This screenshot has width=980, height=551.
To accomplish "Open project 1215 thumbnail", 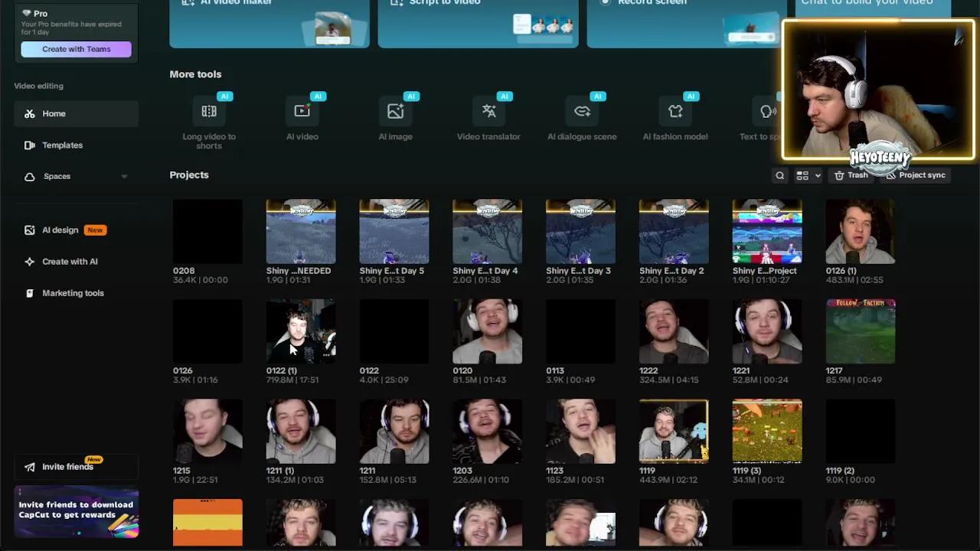I will tap(207, 432).
